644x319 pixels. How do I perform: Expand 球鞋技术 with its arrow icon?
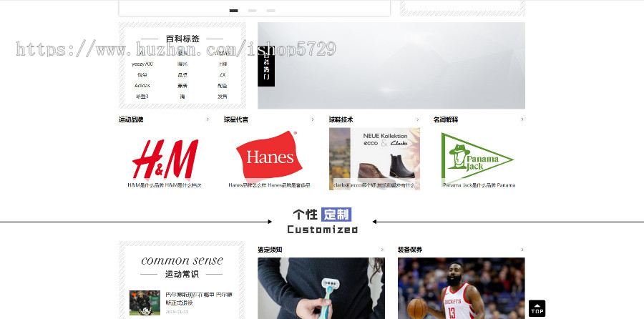point(417,119)
